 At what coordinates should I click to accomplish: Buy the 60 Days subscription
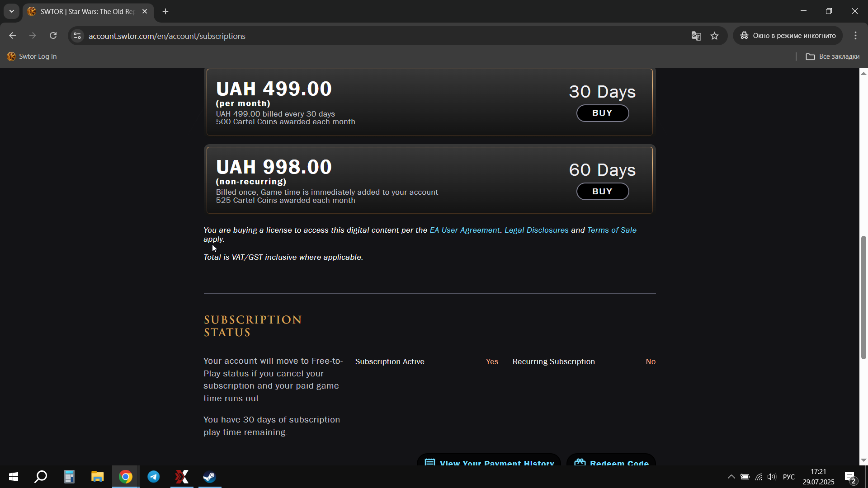coord(602,192)
